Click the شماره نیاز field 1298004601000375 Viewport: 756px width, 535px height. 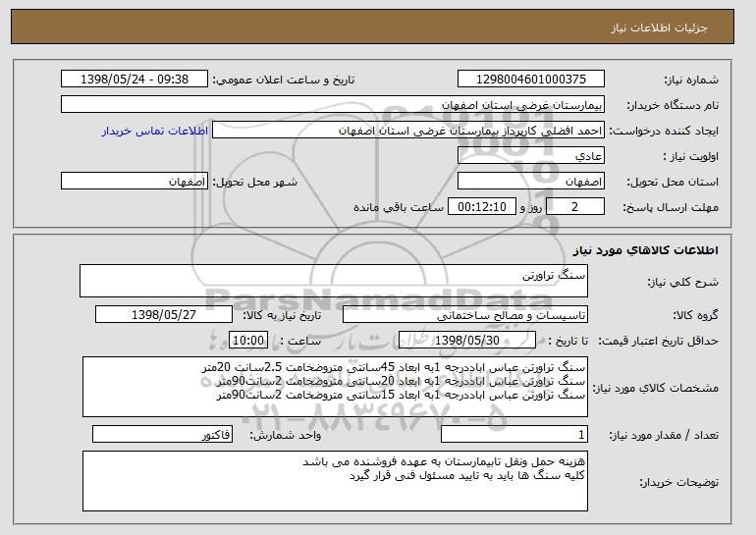tap(531, 80)
